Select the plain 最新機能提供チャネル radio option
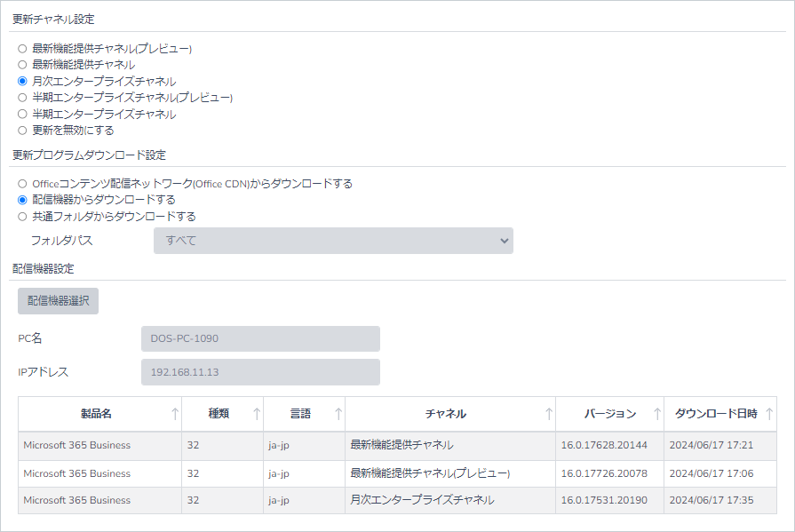Screen dimensions: 795x532 22,65
